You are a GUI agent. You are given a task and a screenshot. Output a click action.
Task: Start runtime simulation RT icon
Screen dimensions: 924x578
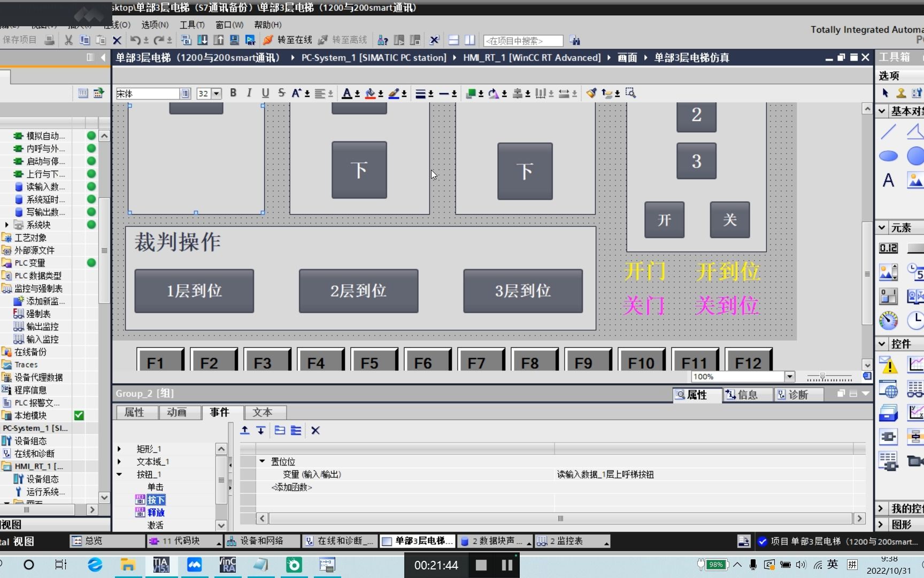tap(250, 40)
